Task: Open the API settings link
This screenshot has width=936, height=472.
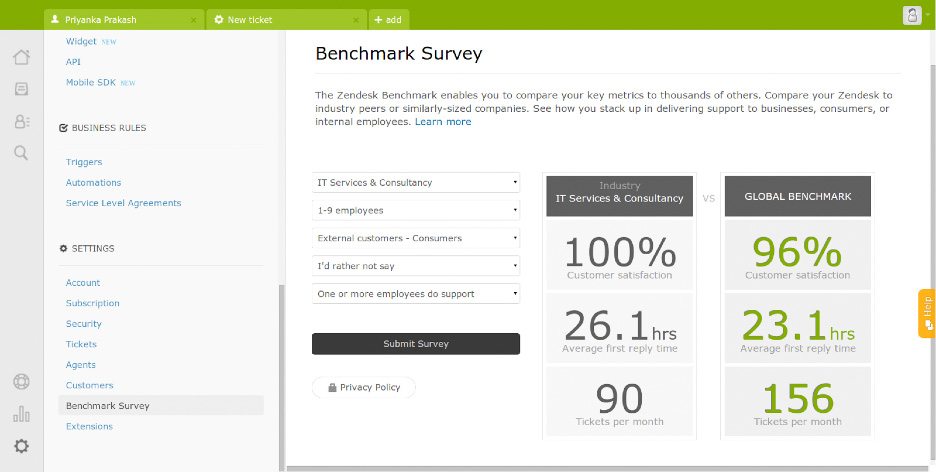Action: click(x=73, y=62)
